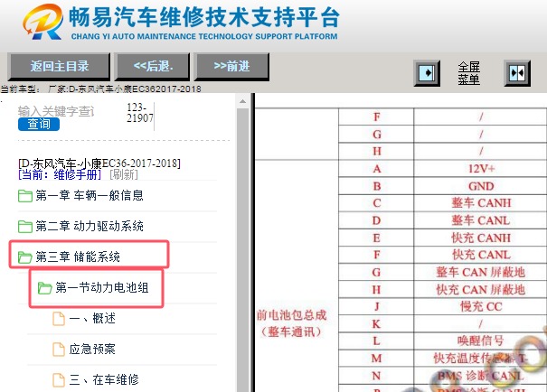Return to main directory with 返回主目录

click(59, 66)
